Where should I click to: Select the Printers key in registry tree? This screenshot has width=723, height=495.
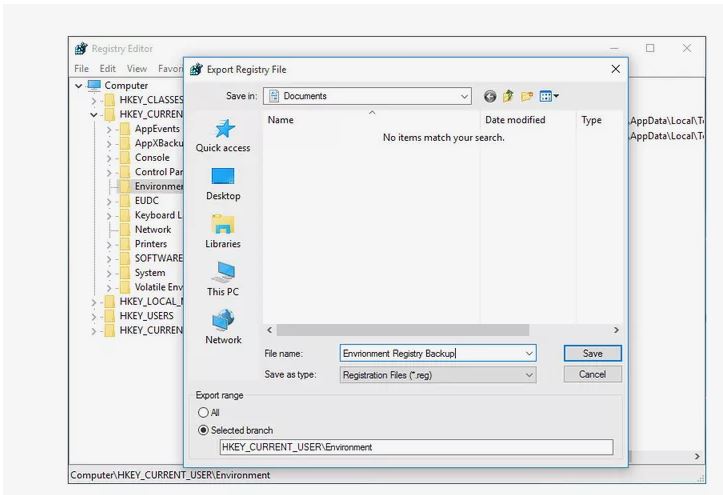[x=151, y=244]
